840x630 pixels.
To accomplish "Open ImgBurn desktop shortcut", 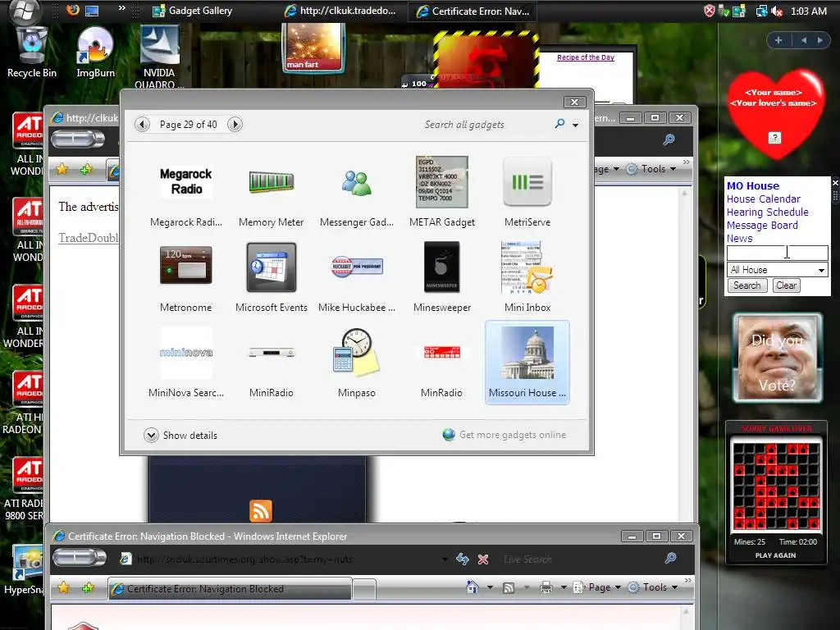I will click(x=95, y=52).
